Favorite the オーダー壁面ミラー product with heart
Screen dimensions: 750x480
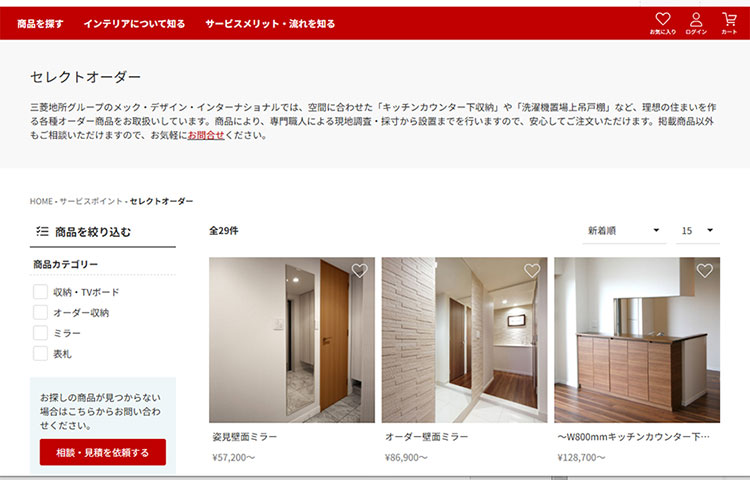[532, 271]
